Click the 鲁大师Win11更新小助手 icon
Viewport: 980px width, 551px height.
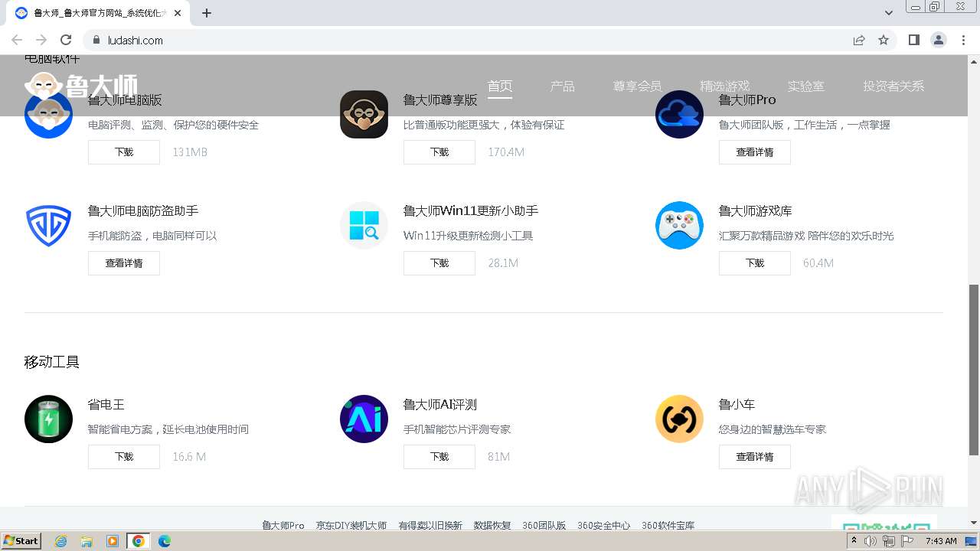[364, 225]
